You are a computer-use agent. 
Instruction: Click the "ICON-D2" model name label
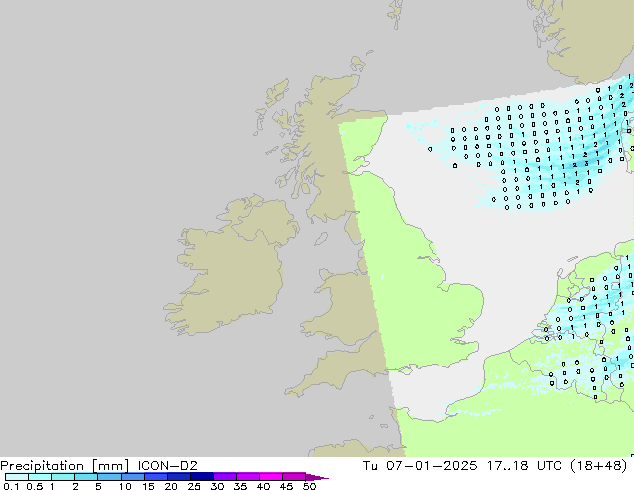(x=167, y=466)
